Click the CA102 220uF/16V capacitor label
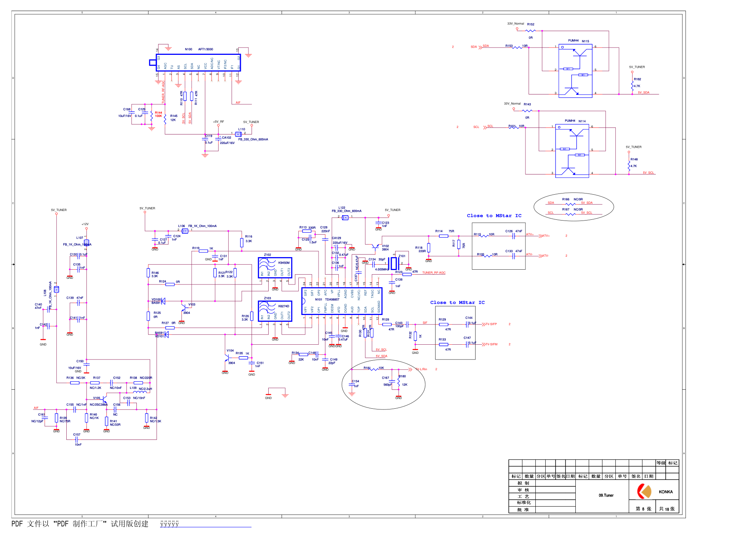The image size is (756, 534). tap(228, 140)
